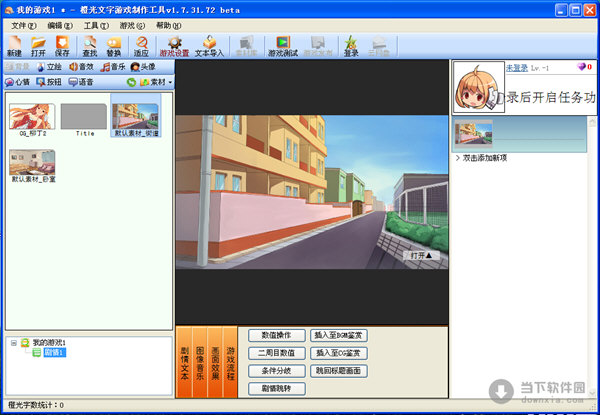Select the 剧情1 tree item
The image size is (600, 415).
pos(55,353)
